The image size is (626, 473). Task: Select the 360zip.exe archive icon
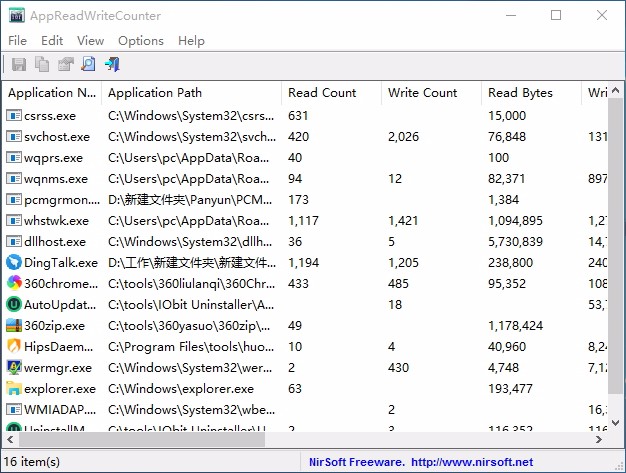[14, 326]
